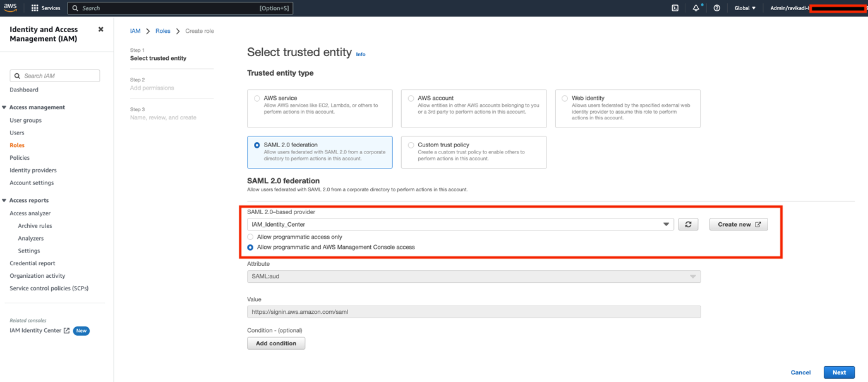Click the Roles breadcrumb link
This screenshot has height=382, width=868.
click(163, 31)
